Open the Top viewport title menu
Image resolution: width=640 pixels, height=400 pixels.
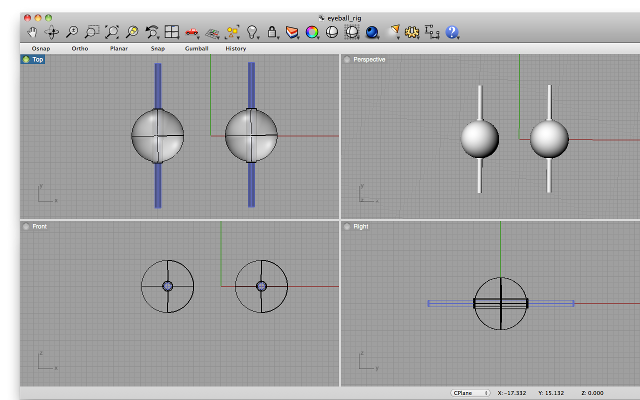tap(38, 59)
